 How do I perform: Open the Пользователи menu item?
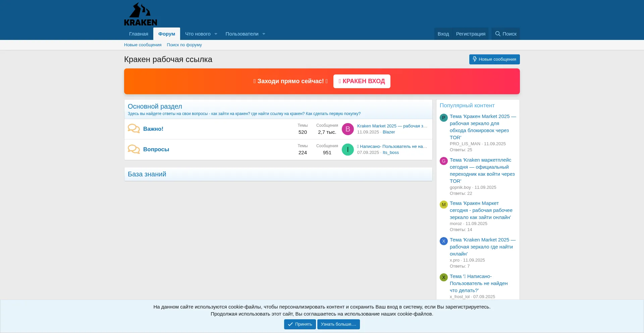(x=242, y=34)
